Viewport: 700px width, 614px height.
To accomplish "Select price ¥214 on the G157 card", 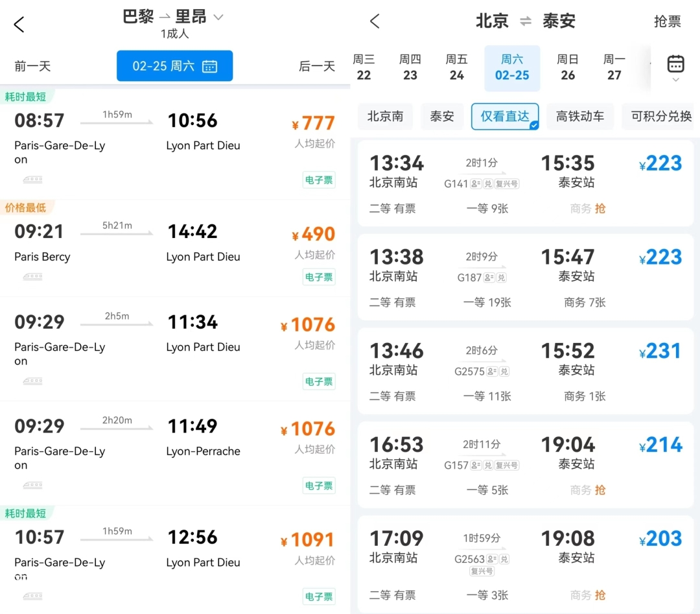I will click(660, 445).
